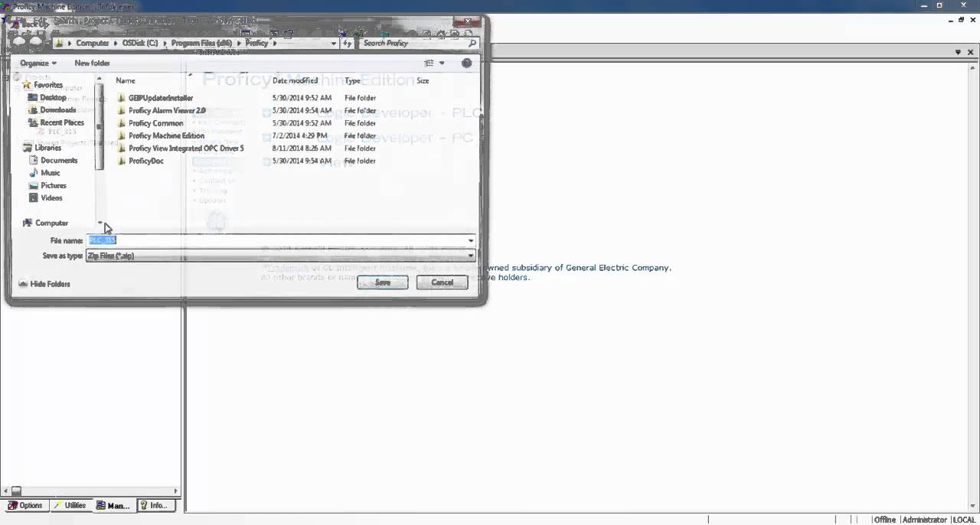Select Music library in navigation pane
Viewport: 980px width, 525px height.
(51, 173)
